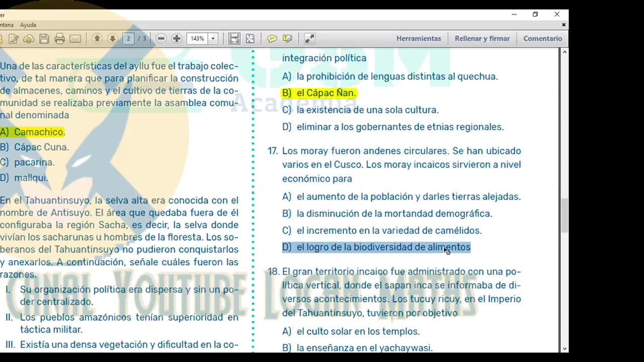Add a sticky note comment icon

[x=272, y=39]
